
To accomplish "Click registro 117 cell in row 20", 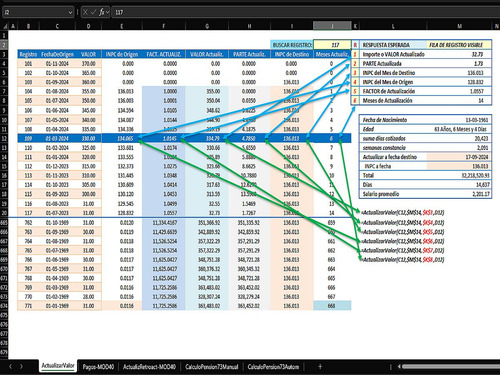I will (28, 213).
